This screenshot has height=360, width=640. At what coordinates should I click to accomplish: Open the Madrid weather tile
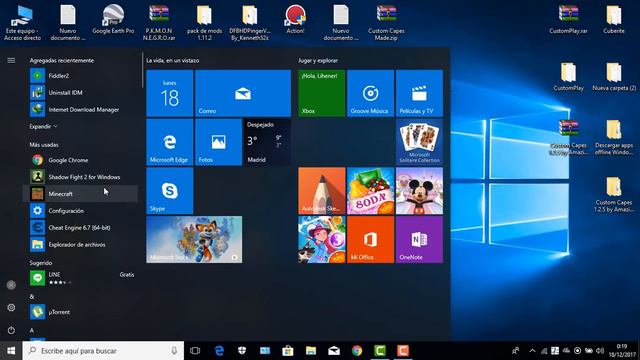(x=267, y=142)
